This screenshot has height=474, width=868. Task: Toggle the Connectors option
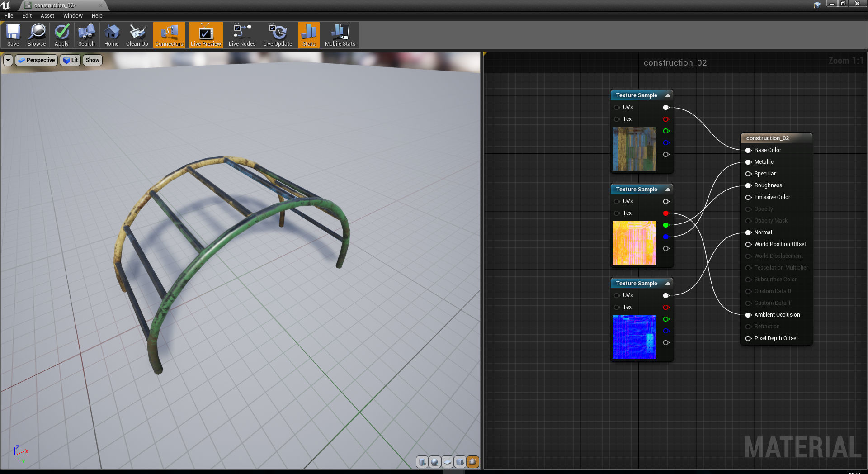click(x=169, y=35)
